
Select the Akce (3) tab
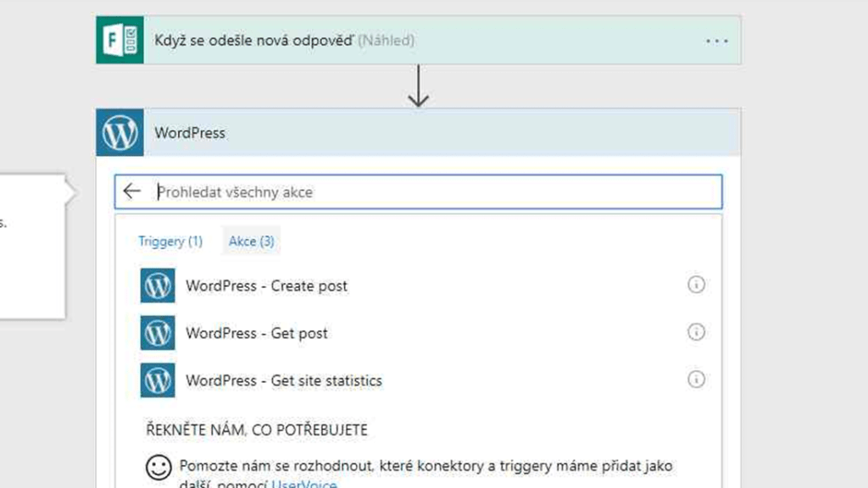251,241
